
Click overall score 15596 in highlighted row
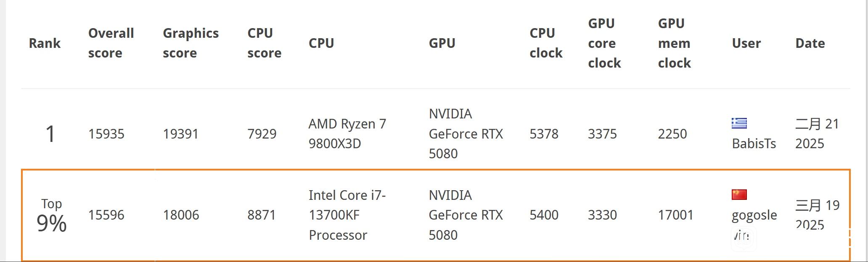[x=106, y=215]
